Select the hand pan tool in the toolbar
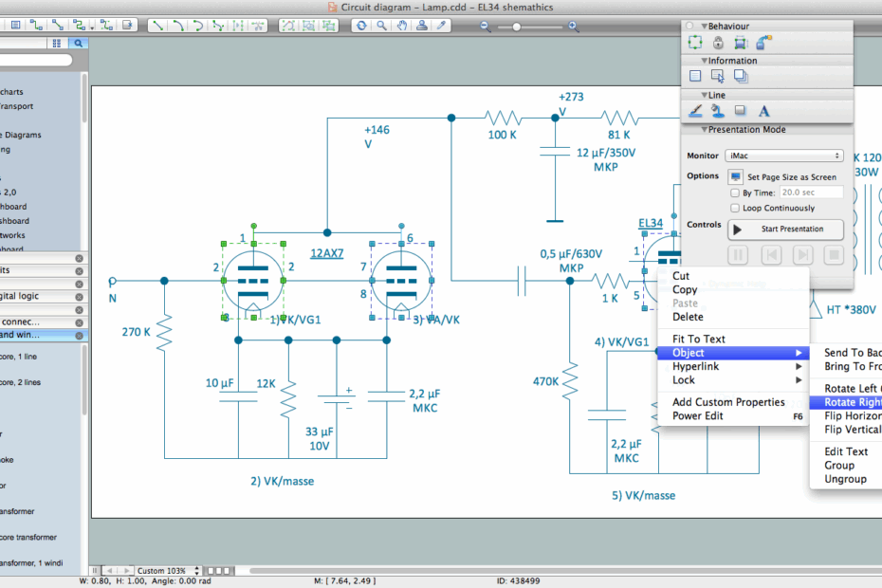 (403, 26)
